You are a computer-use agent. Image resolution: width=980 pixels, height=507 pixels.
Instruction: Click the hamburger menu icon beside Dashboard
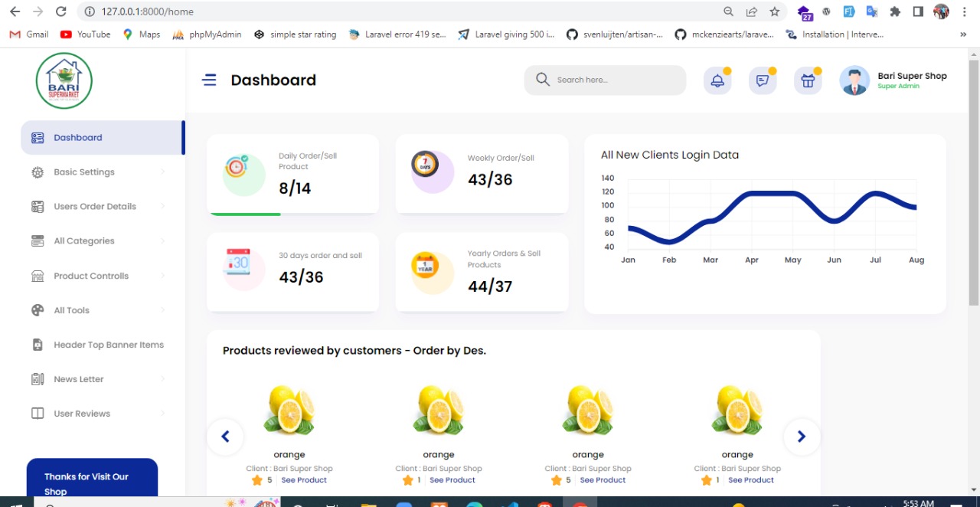pos(209,80)
